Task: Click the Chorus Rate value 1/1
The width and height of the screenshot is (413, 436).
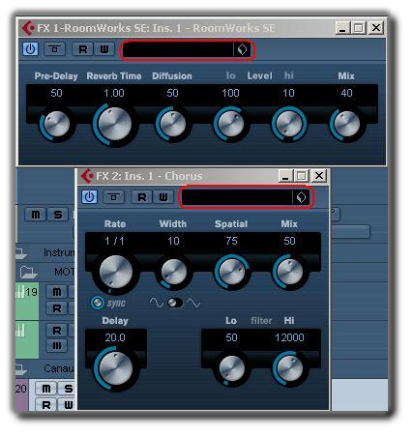Action: click(114, 241)
